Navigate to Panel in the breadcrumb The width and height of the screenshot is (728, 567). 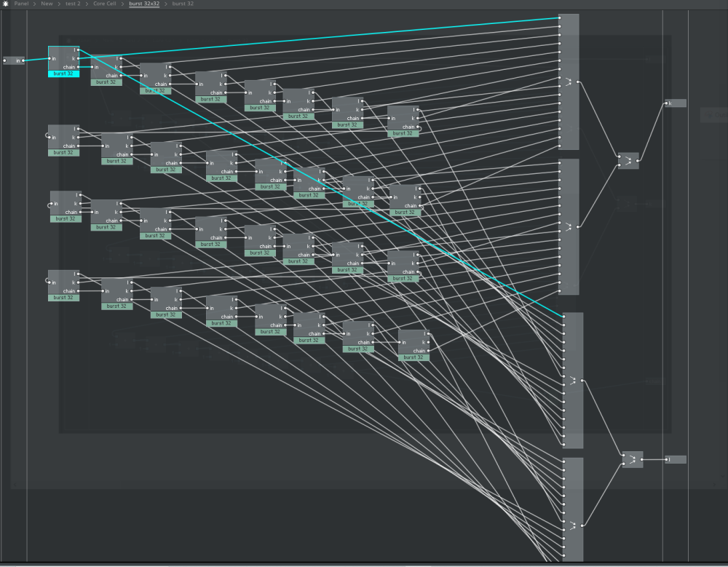pos(21,3)
